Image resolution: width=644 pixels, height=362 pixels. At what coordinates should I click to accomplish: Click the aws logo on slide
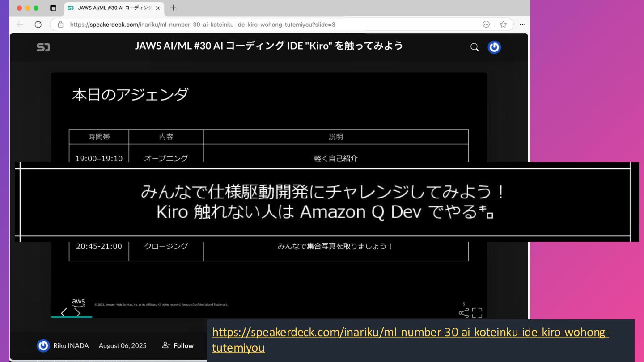[x=78, y=303]
